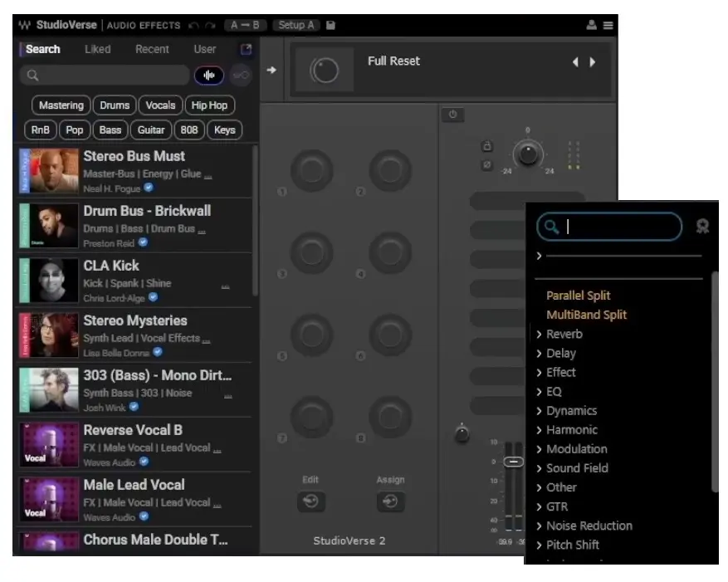Screen dimensions: 728x582
Task: Click the Setup A button
Action: pos(296,25)
